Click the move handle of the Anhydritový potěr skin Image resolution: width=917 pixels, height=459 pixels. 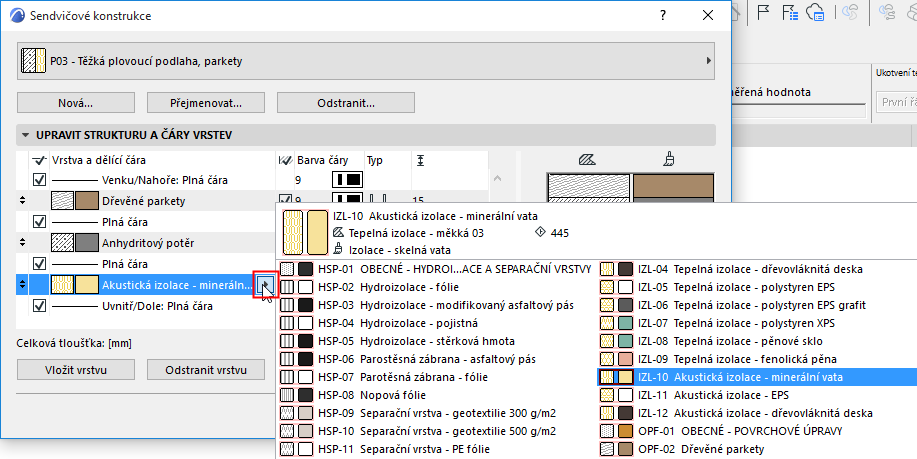(23, 243)
